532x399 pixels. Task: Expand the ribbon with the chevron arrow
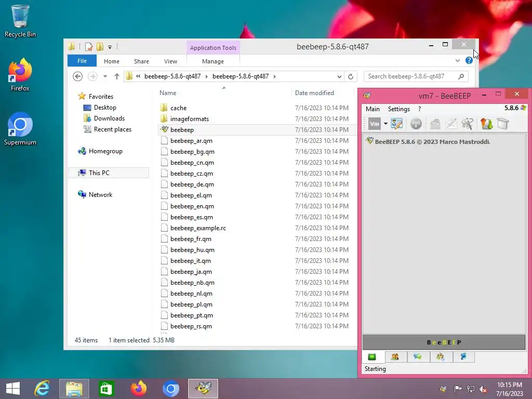(458, 60)
